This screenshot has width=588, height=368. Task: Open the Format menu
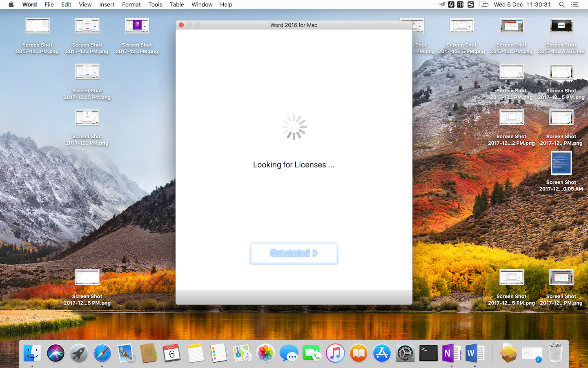tap(131, 4)
